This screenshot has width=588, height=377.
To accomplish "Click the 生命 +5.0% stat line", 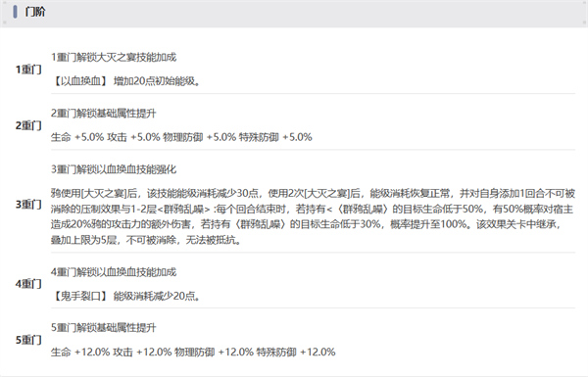I will pyautogui.click(x=181, y=137).
